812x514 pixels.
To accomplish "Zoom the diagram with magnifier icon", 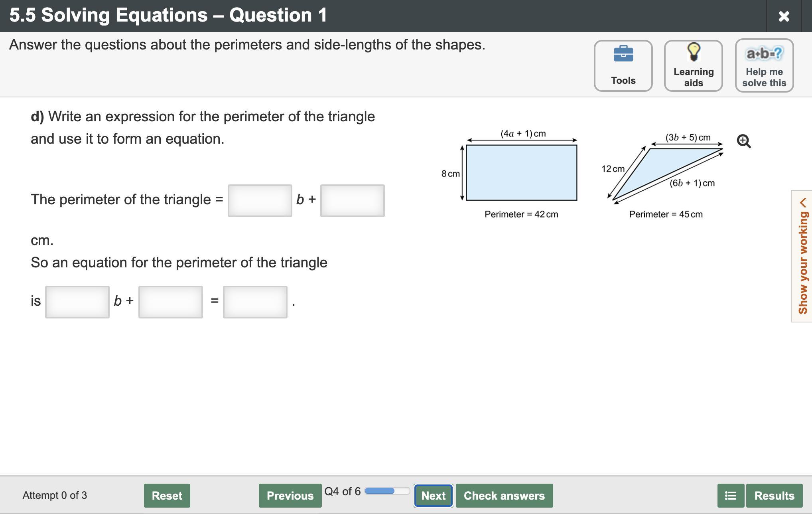I will click(x=744, y=141).
